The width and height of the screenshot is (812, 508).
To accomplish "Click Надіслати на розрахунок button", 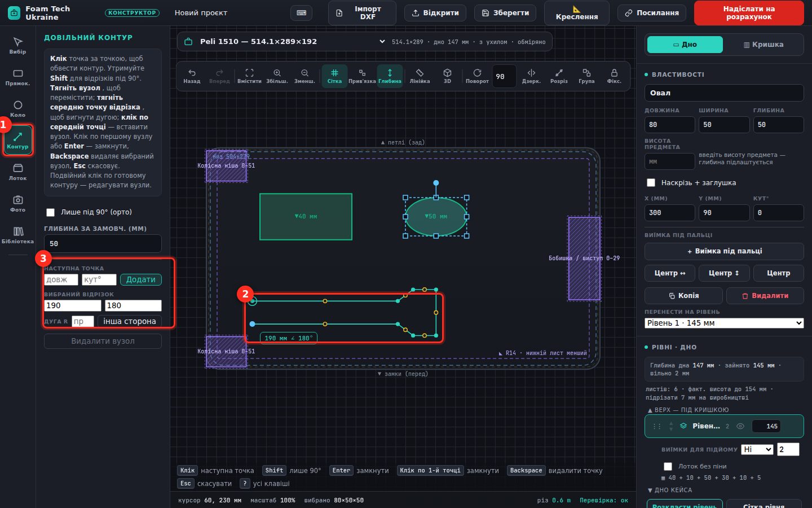I will pyautogui.click(x=749, y=13).
